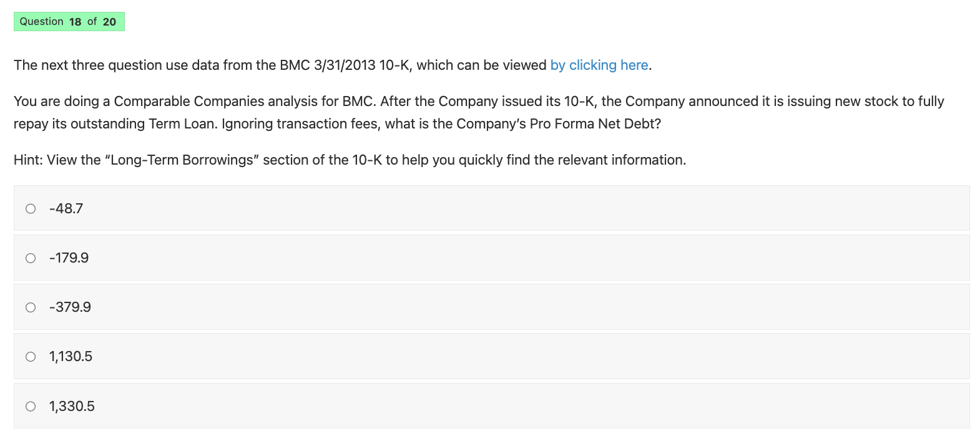This screenshot has width=980, height=444.
Task: Select the 1,330.5 answer option
Action: (x=72, y=405)
